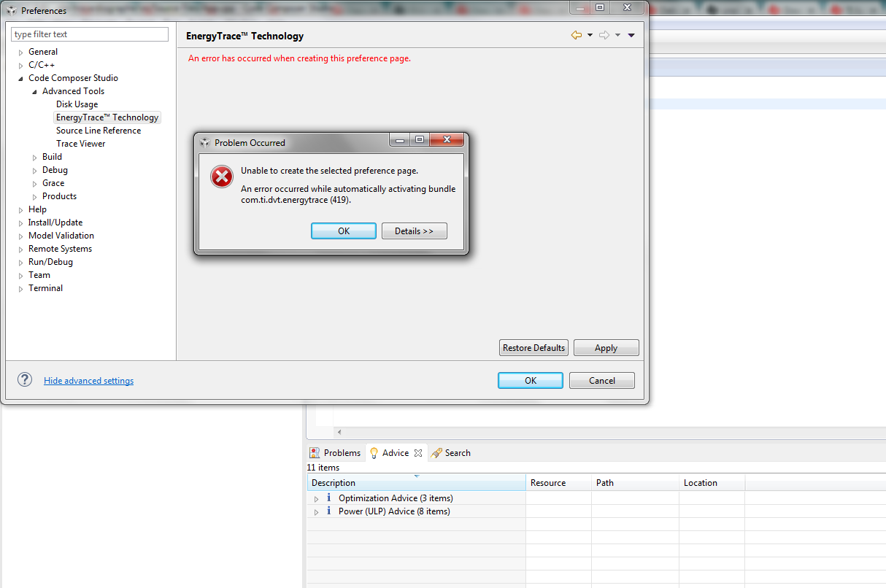Expand the C/C++ tree node
Image resolution: width=886 pixels, height=588 pixels.
pyautogui.click(x=21, y=66)
